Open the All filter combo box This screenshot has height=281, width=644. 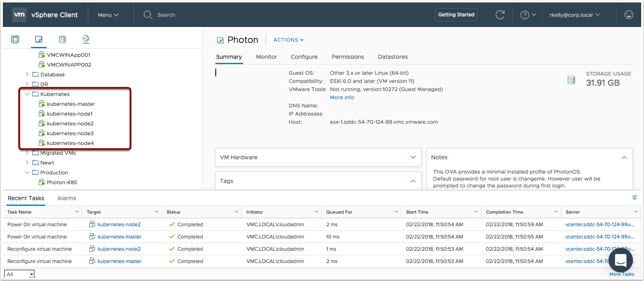(20, 274)
